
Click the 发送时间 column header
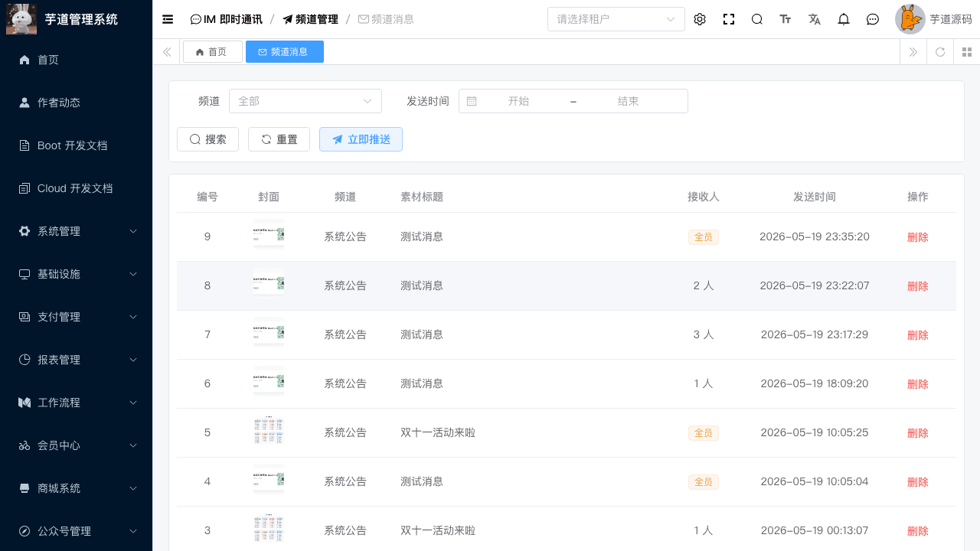815,197
